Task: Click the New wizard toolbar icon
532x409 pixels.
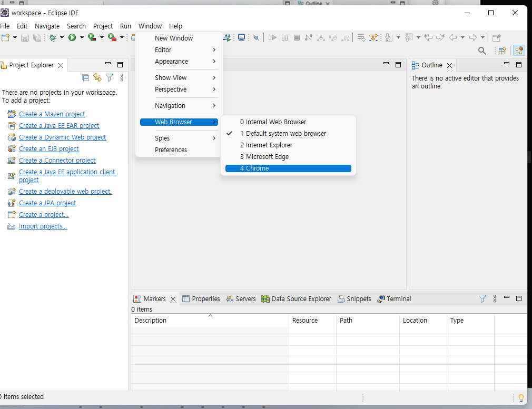Action: pos(5,38)
